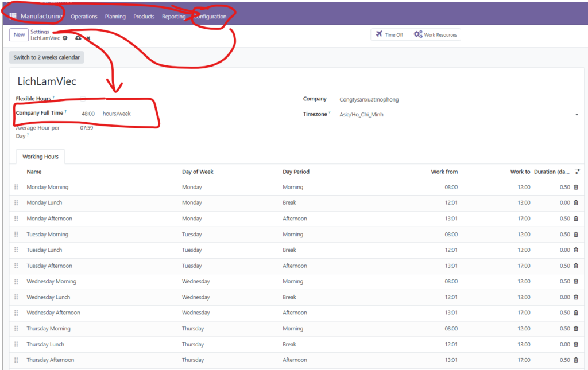Open the Operations menu

click(84, 17)
